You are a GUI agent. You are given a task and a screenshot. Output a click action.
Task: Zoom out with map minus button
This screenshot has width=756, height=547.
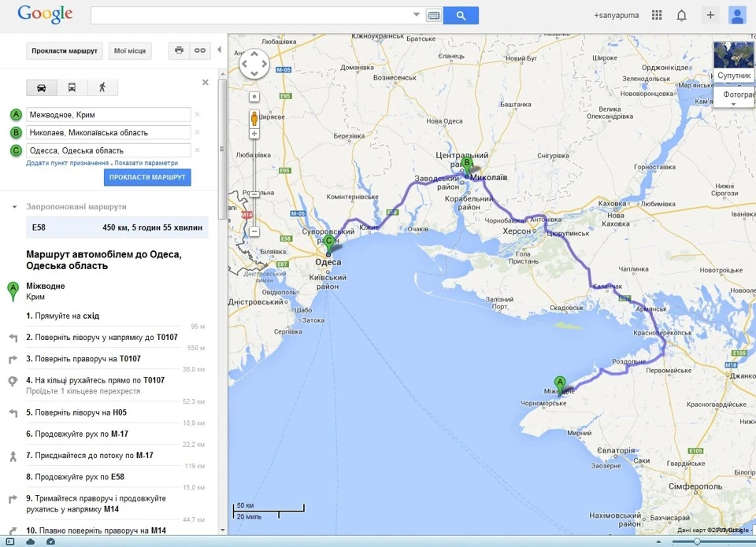[x=254, y=231]
